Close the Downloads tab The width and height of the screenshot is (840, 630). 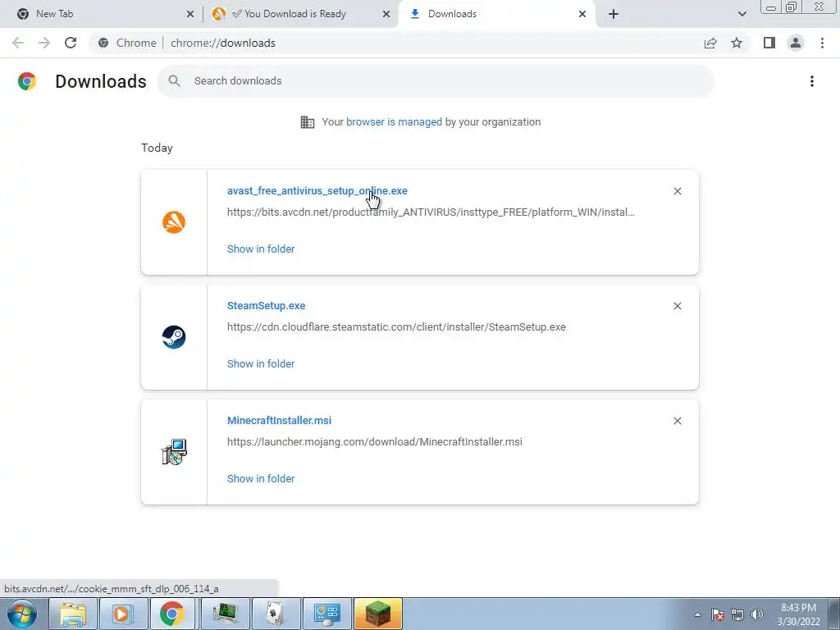[582, 14]
